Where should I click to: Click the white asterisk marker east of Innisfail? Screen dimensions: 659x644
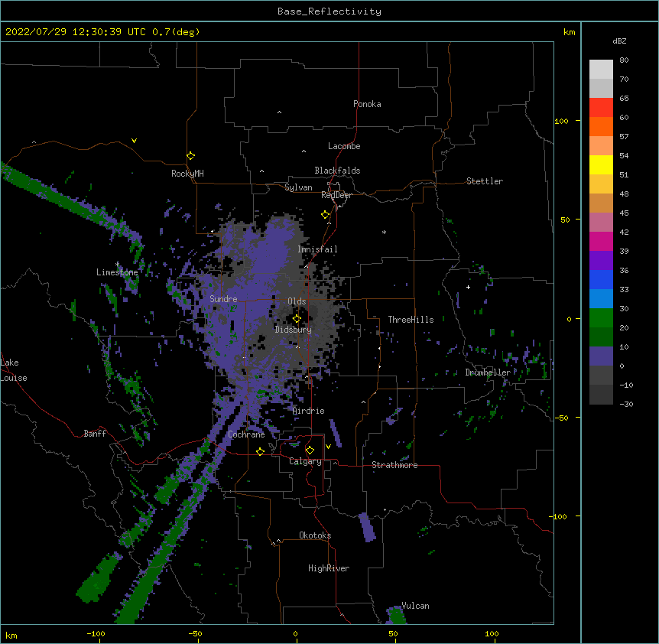(384, 232)
